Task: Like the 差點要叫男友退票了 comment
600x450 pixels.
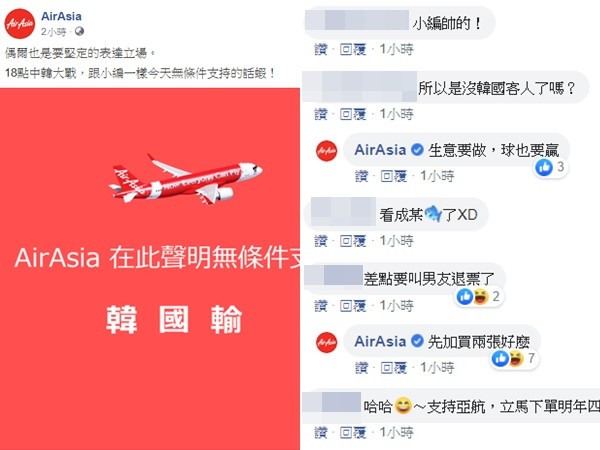Action: point(321,305)
